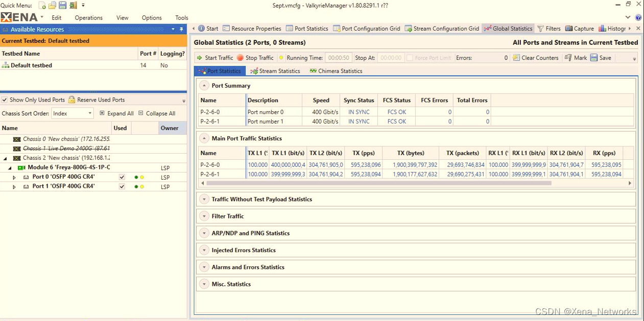644x321 pixels.
Task: Open the Options menu
Action: tap(152, 17)
